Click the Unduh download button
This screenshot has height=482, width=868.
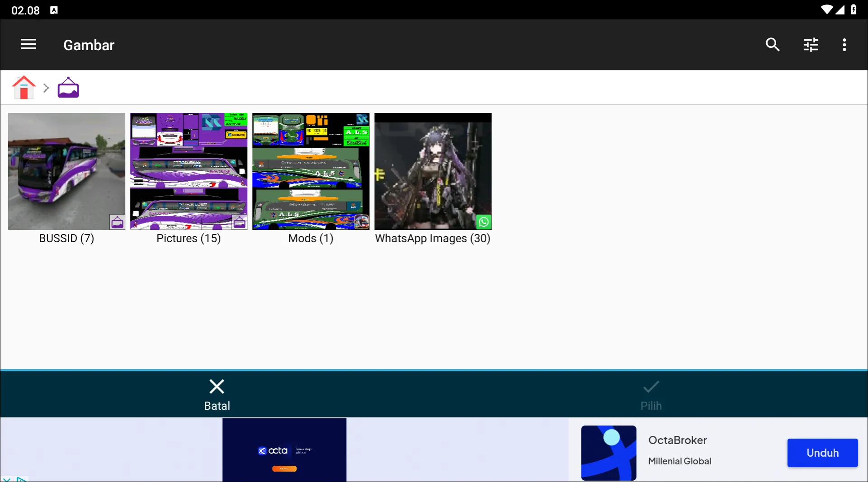click(x=822, y=453)
